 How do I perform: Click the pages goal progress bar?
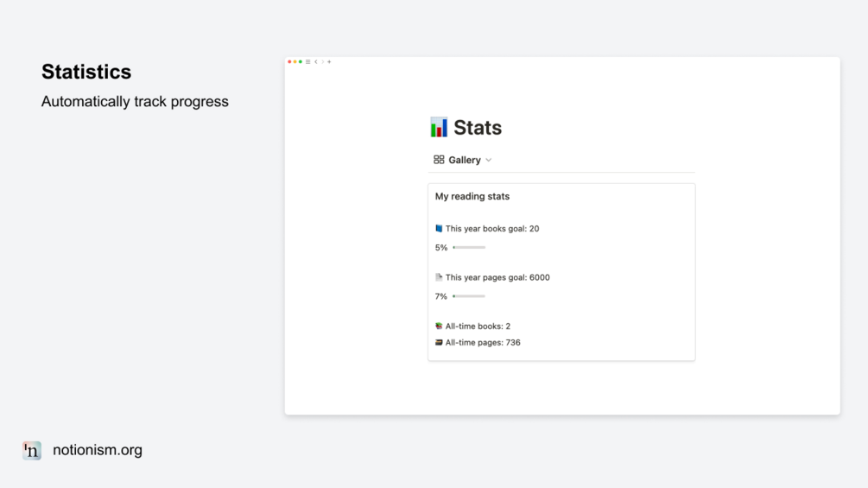[469, 296]
